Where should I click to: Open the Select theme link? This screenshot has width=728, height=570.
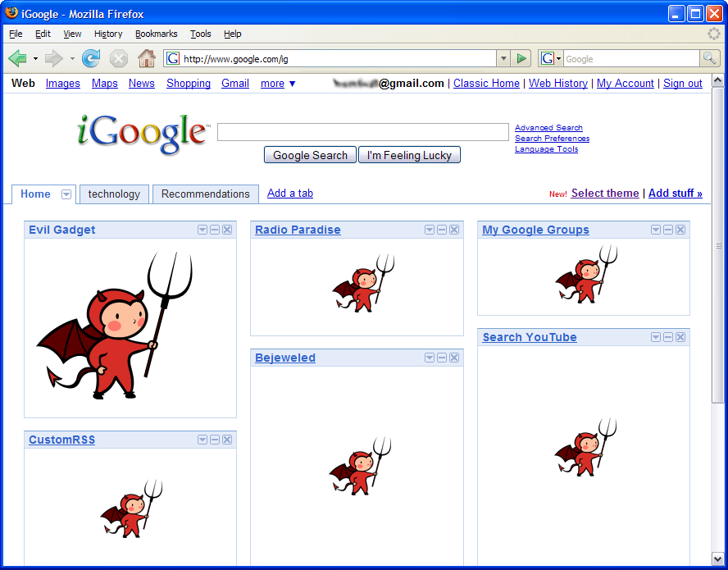(604, 194)
